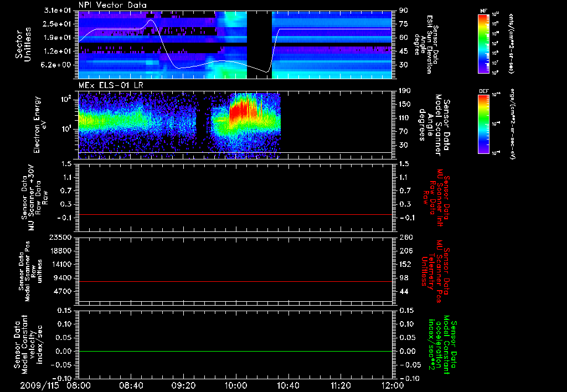The height and width of the screenshot is (392, 567).
Task: Click the "9400" scanner position tick label
Action: click(x=63, y=278)
